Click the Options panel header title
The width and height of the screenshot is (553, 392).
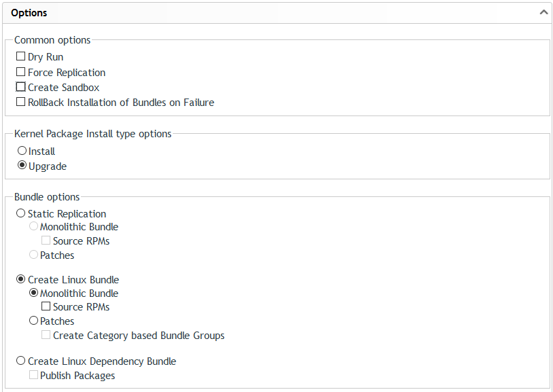click(29, 13)
